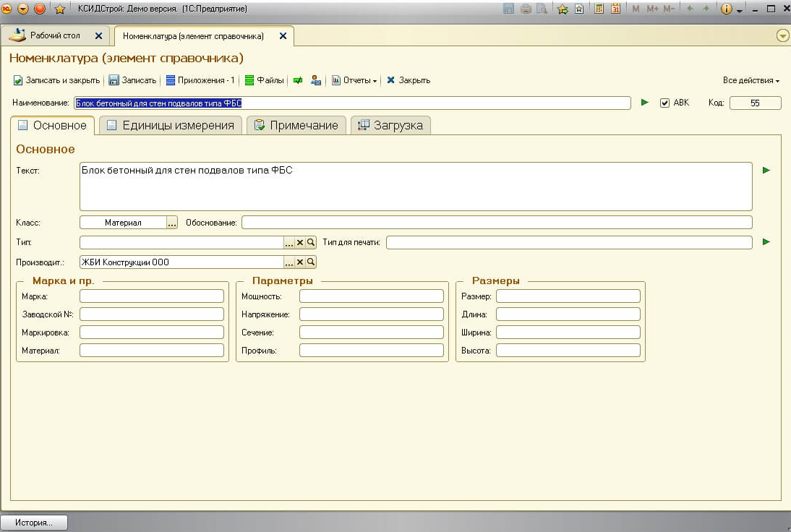The width and height of the screenshot is (791, 532).
Task: Open the Примечание tab
Action: (x=296, y=125)
